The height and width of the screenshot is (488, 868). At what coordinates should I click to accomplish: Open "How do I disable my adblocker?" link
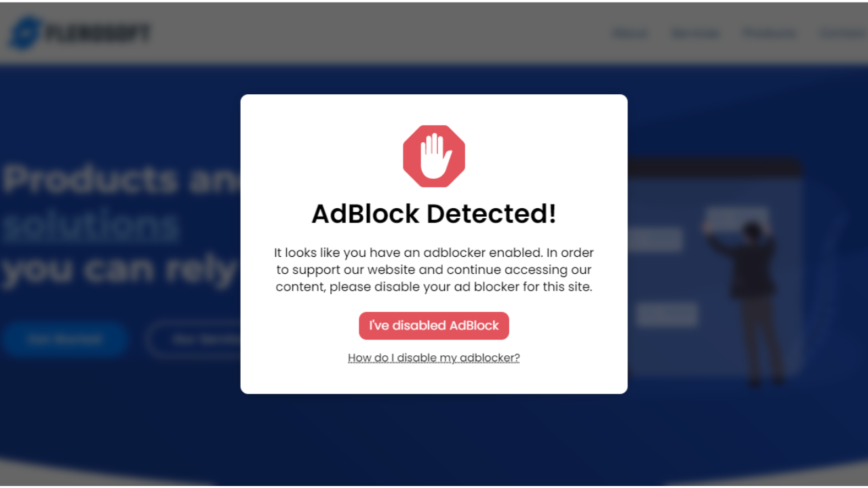click(434, 358)
